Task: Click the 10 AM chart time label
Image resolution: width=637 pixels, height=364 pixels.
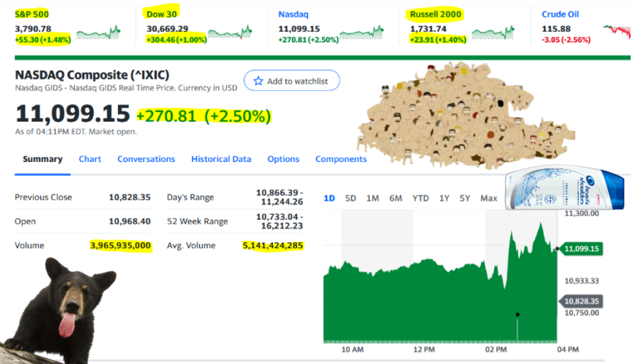Action: tap(352, 349)
